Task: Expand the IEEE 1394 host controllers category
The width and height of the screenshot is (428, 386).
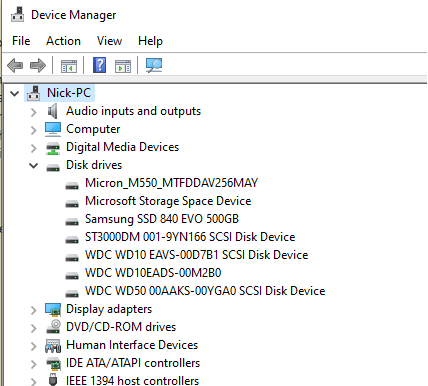Action: click(33, 382)
